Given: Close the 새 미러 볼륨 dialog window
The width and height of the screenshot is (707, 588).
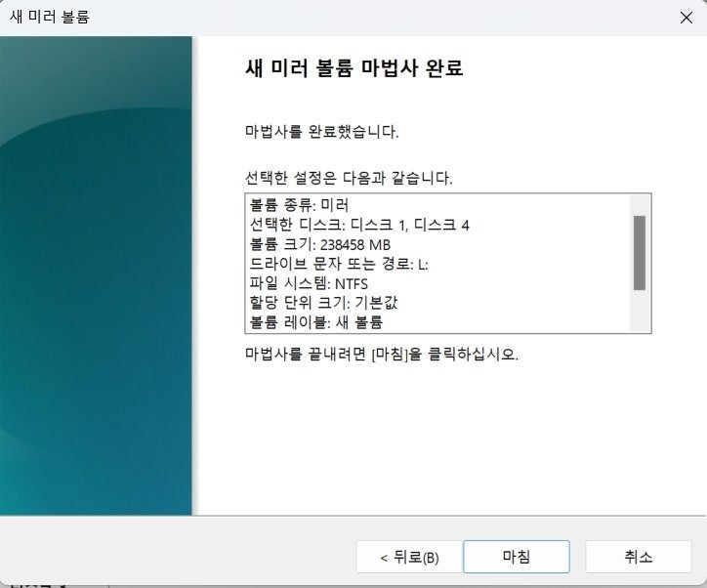Looking at the screenshot, I should 686,18.
